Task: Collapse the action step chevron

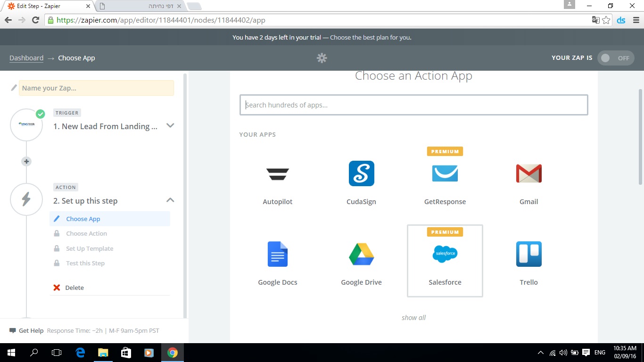Action: click(x=171, y=200)
